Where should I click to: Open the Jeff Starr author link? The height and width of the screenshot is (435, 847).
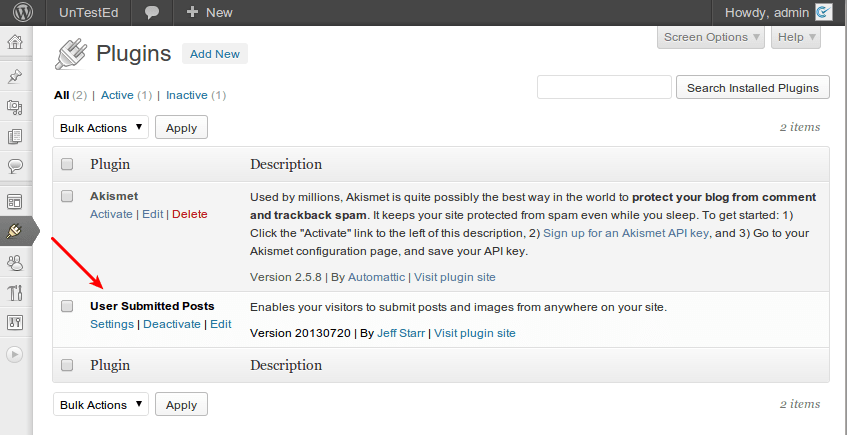[x=401, y=333]
